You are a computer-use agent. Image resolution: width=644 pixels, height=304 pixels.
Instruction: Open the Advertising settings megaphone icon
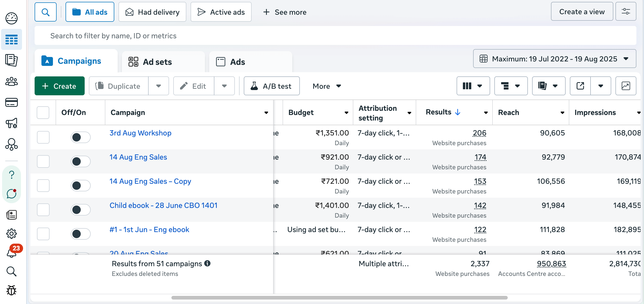12,123
